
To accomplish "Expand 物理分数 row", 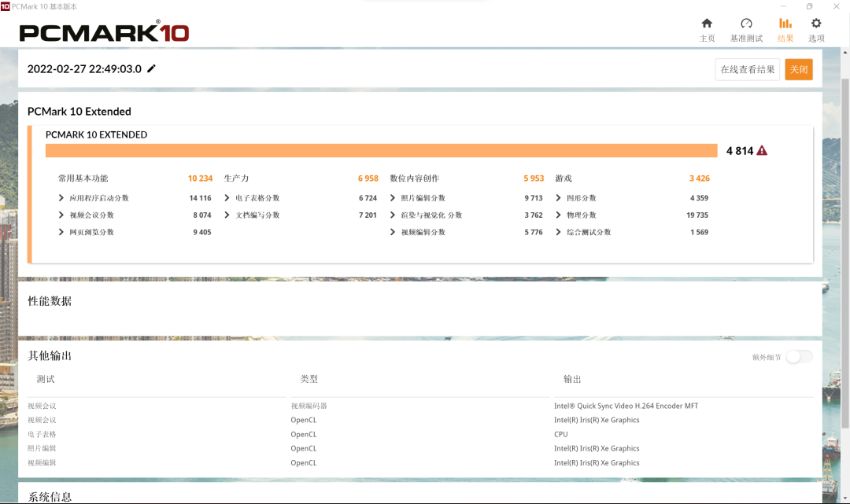I will pos(558,215).
